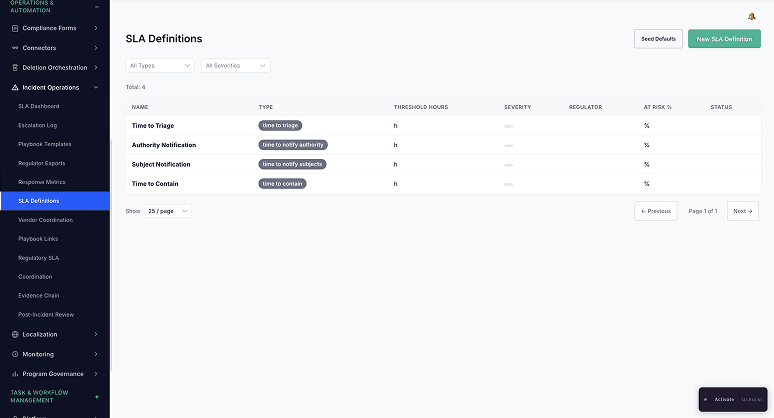Go to the Next page
The image size is (774, 418).
pos(742,211)
